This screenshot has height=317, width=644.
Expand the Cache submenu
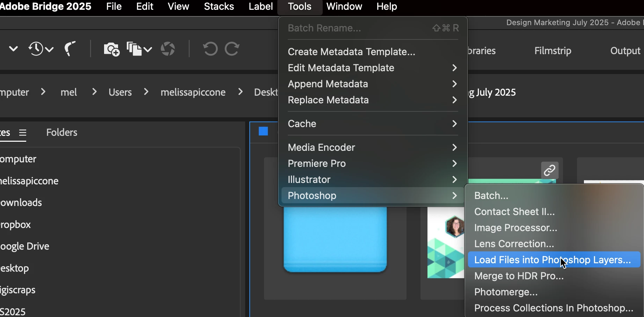(x=373, y=124)
